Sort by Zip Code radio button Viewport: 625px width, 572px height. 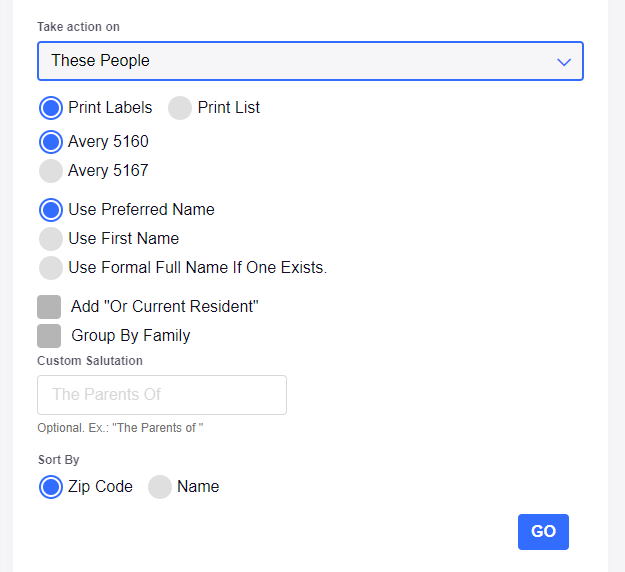51,487
